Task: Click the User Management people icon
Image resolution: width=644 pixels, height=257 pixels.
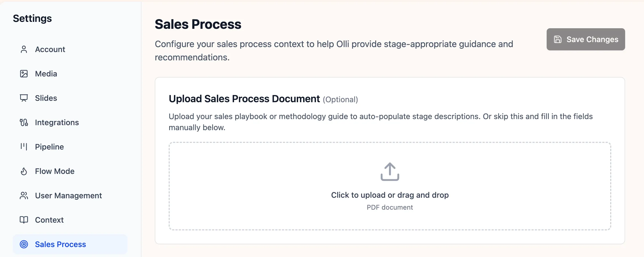Action: coord(24,196)
